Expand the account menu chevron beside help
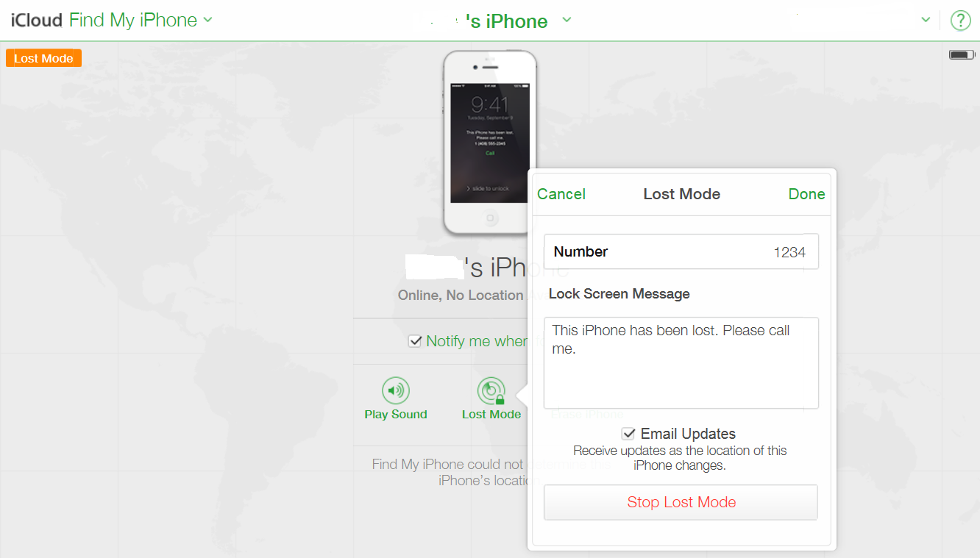This screenshot has height=558, width=980. point(926,20)
